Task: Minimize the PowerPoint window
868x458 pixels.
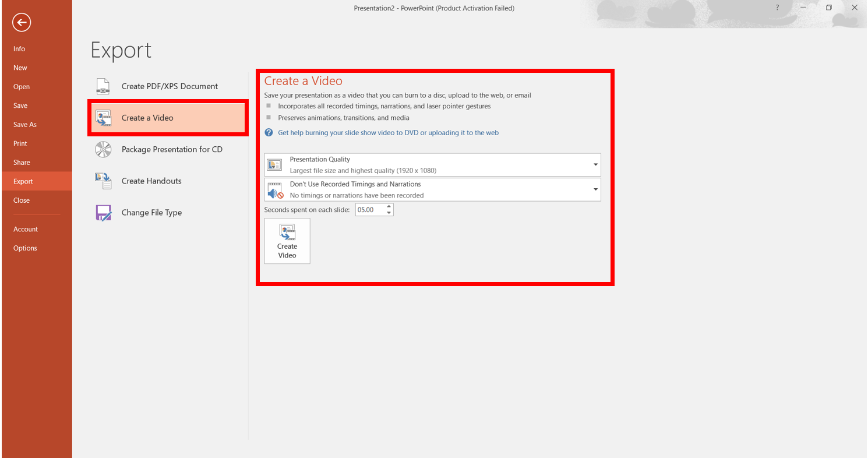Action: 803,8
